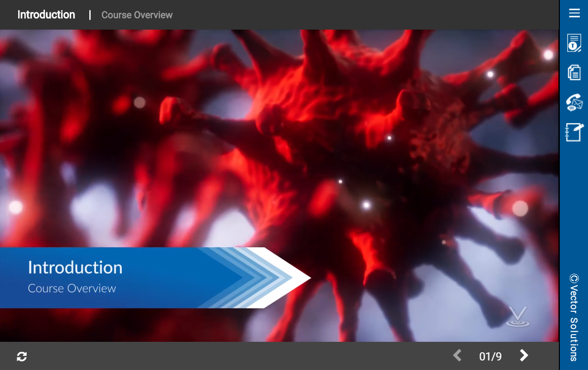Click the refresh arrows icon
588x370 pixels.
(22, 356)
